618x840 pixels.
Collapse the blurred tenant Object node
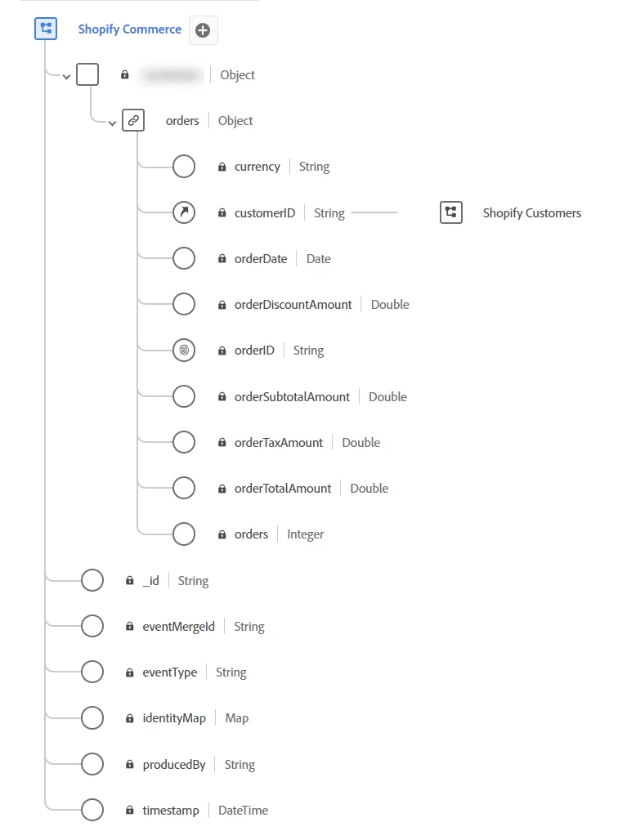click(x=66, y=77)
